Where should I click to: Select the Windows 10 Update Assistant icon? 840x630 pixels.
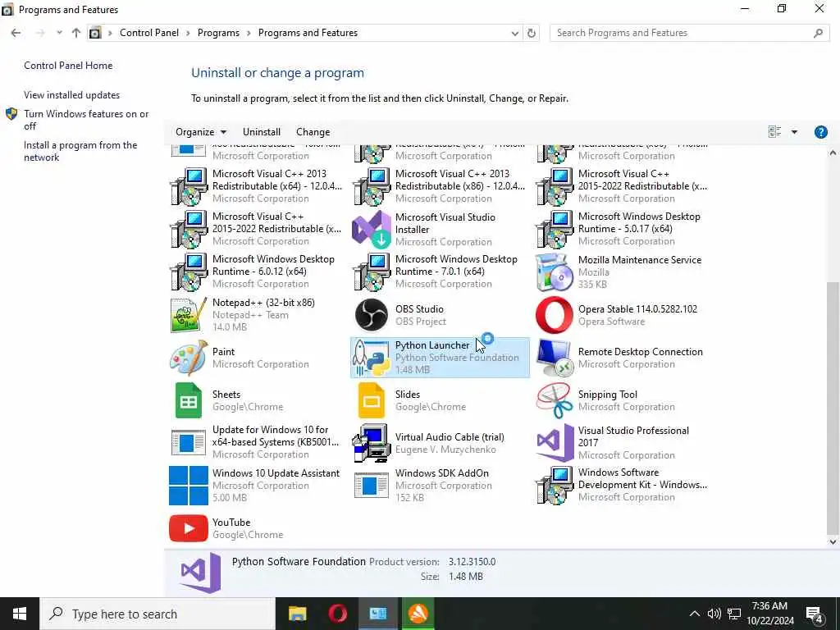(x=188, y=486)
